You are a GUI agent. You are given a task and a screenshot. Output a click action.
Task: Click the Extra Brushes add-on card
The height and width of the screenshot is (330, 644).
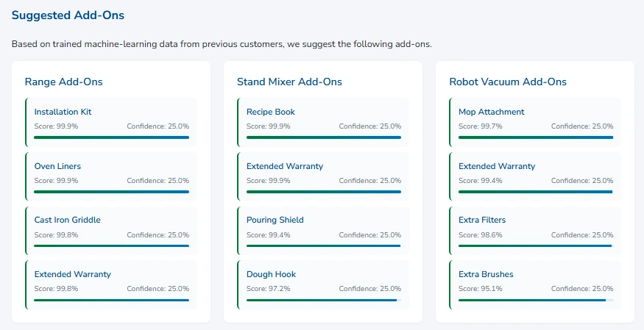pos(535,281)
